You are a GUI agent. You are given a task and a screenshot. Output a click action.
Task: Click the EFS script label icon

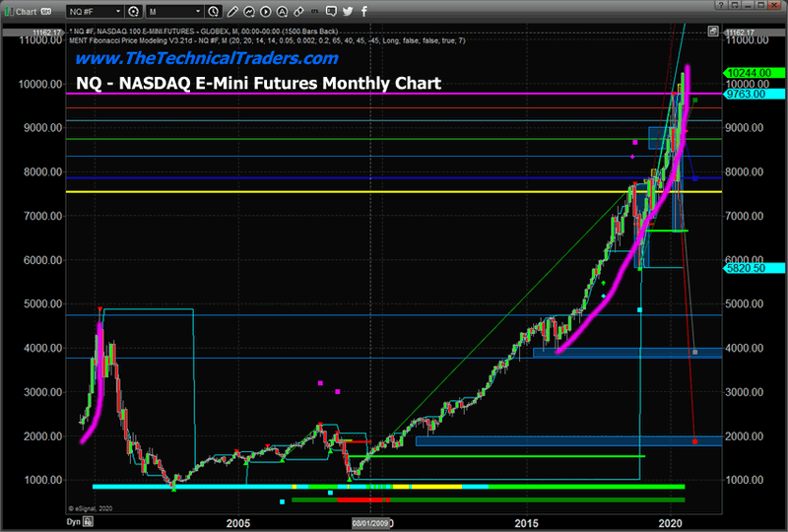point(314,11)
